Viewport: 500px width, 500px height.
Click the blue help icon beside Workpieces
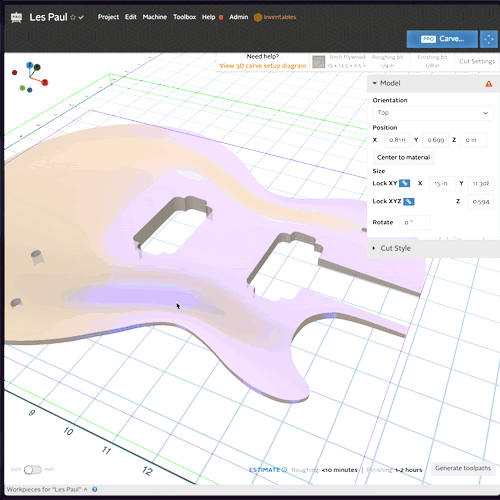(x=95, y=490)
